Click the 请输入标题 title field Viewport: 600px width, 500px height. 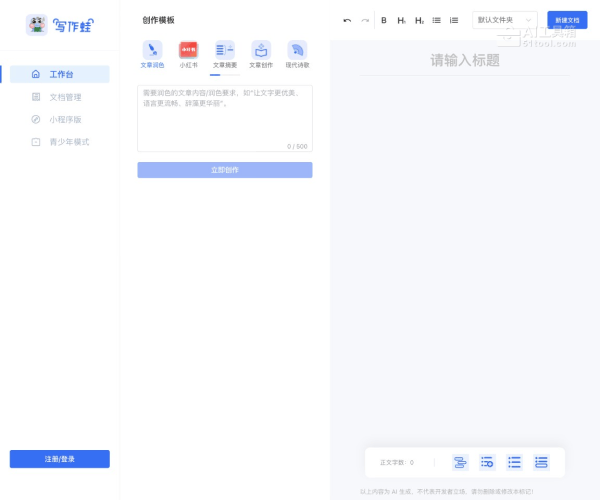tap(465, 61)
